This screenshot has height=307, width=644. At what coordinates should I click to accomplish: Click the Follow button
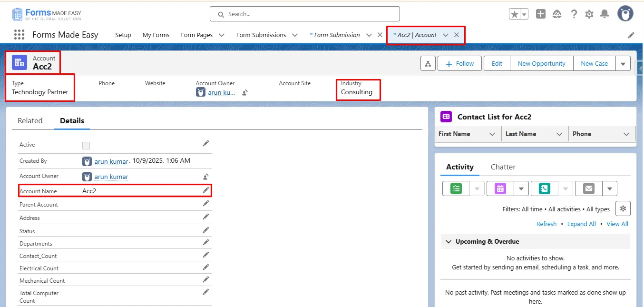click(x=459, y=64)
